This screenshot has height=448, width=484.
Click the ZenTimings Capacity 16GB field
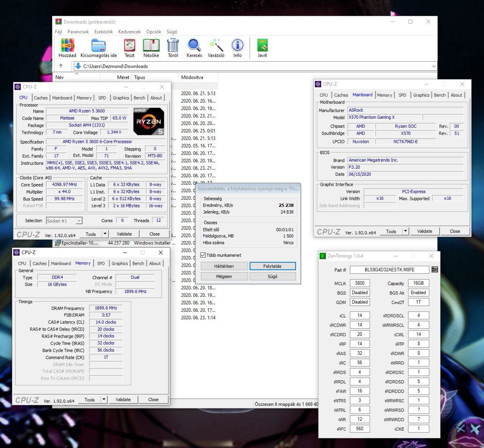[x=418, y=283]
